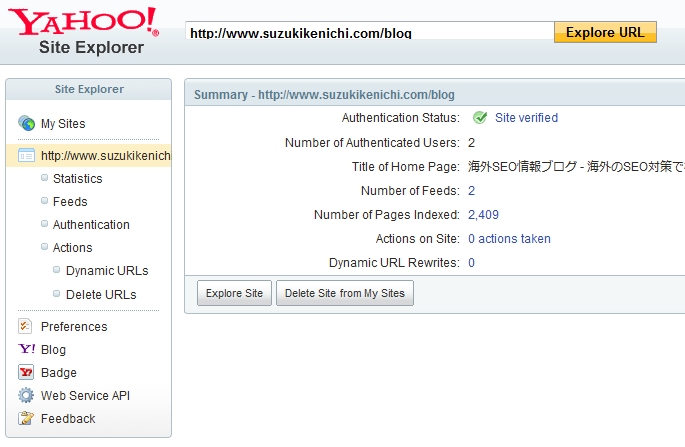685x447 pixels.
Task: Click the red Badge icon
Action: (x=26, y=372)
